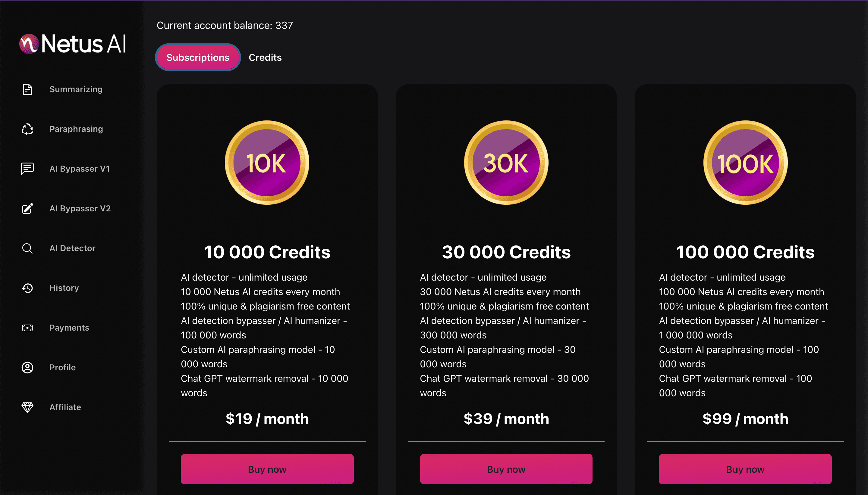Select the AI Bypasser V2 pencil icon
868x495 pixels.
[27, 208]
